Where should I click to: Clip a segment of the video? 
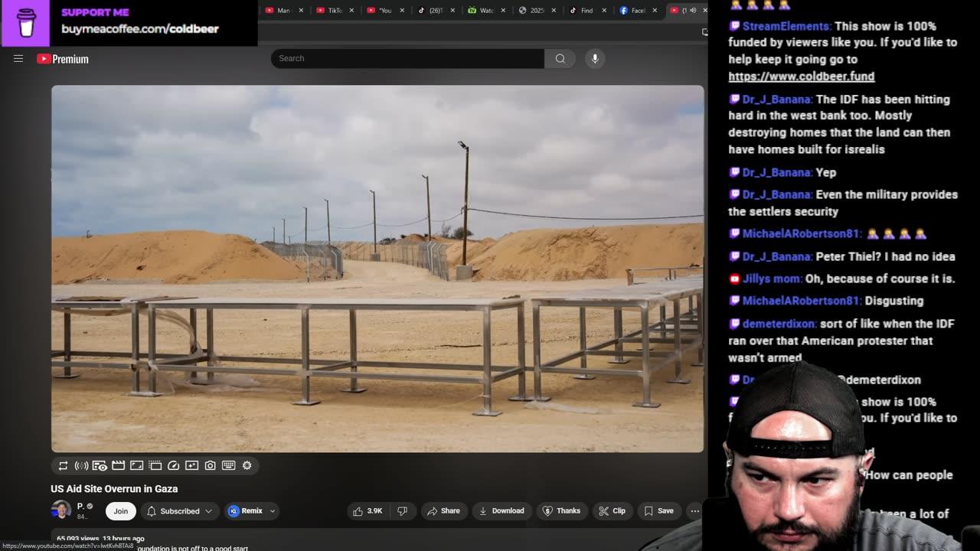point(612,510)
